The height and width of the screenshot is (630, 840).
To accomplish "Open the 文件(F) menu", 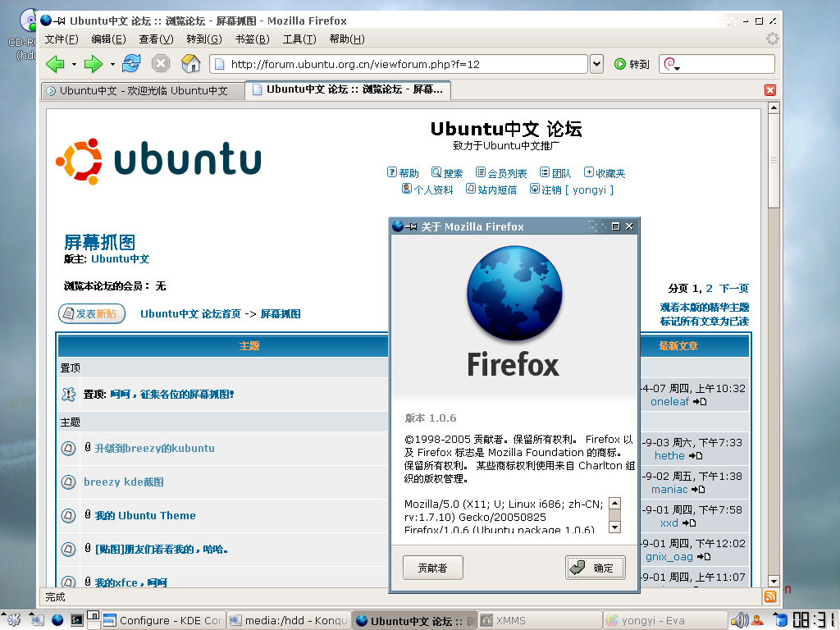I will tap(62, 39).
